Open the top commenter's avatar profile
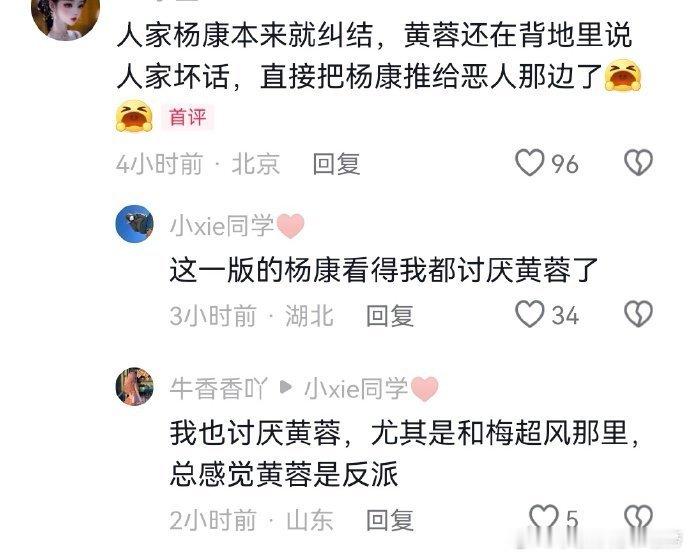Viewport: 690px width, 557px height. point(66,18)
